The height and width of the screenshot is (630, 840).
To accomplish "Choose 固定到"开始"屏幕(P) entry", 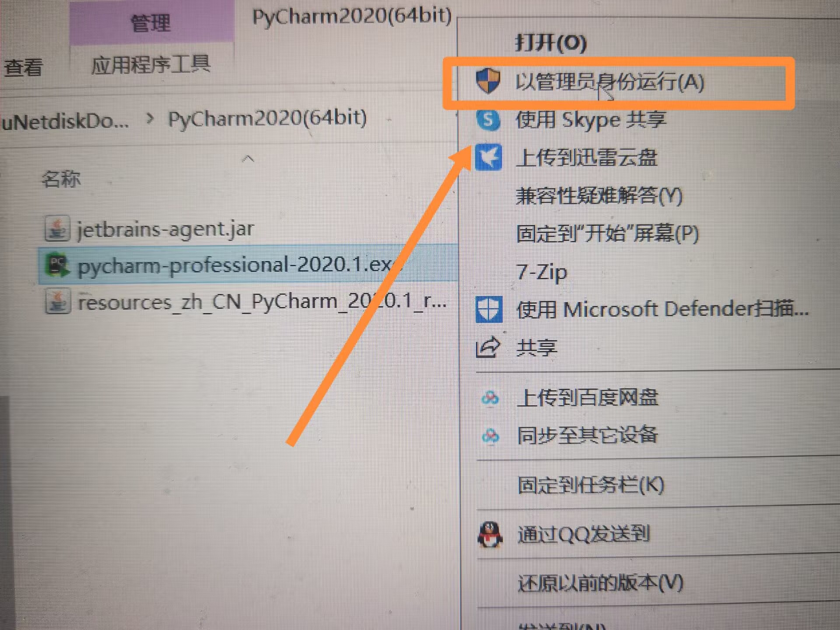I will click(x=607, y=234).
